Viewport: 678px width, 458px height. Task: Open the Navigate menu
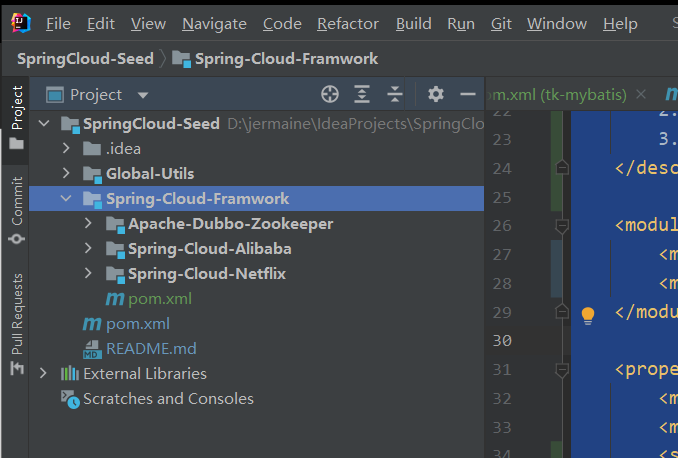[x=214, y=24]
